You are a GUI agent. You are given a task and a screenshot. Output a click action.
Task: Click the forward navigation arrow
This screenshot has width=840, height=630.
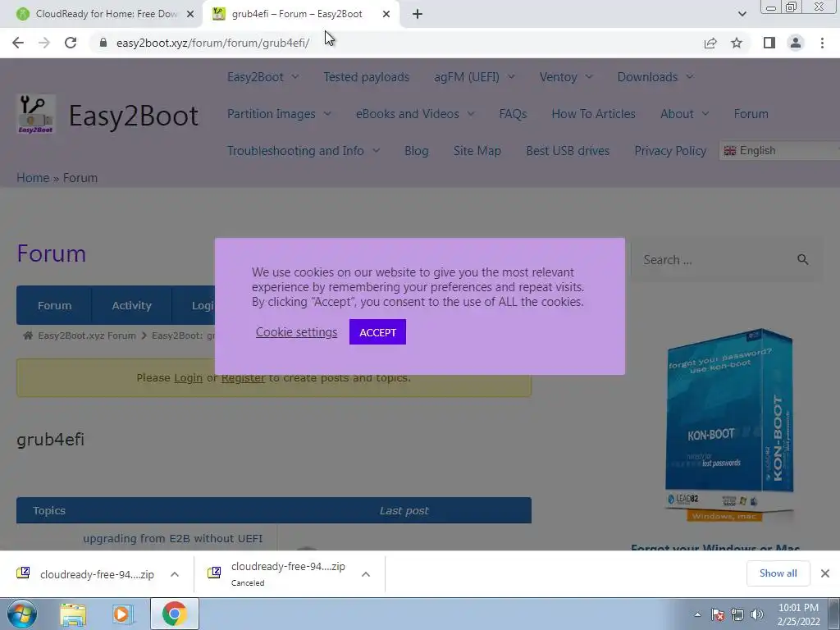[44, 43]
